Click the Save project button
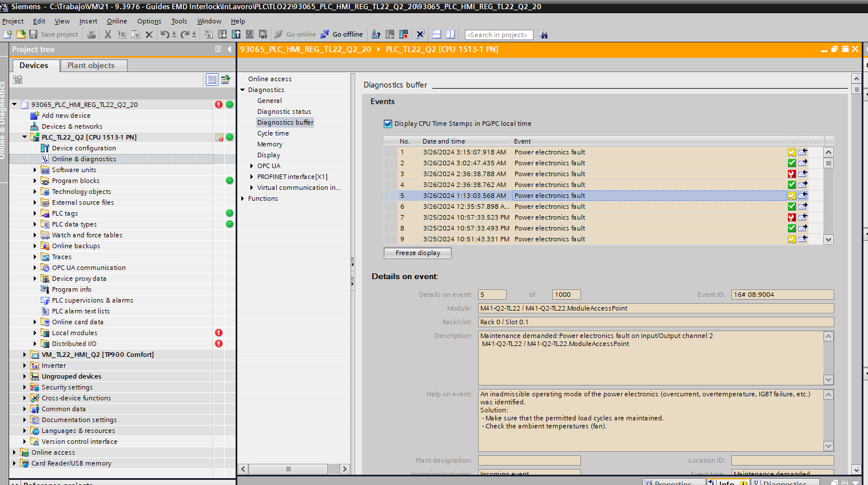This screenshot has height=485, width=868. [54, 34]
